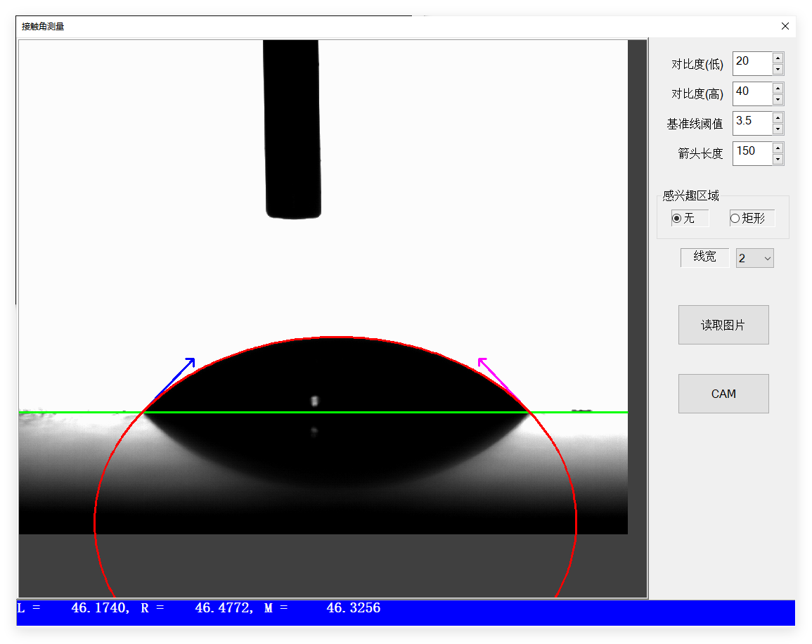The width and height of the screenshot is (812, 644).
Task: Increase the 对比度(高) value with up arrow
Action: [x=778, y=88]
